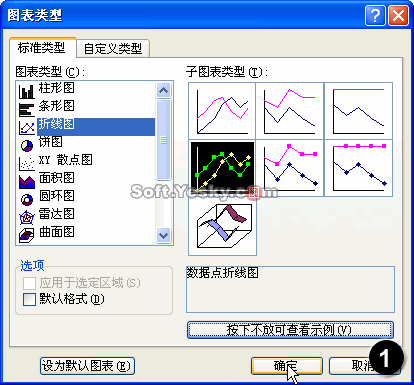414x385 pixels.
Task: Enable the 默认格式 checkbox
Action: coord(29,299)
